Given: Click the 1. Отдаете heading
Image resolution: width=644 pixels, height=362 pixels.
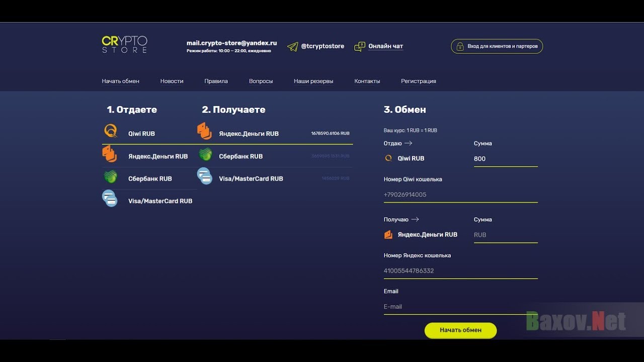Looking at the screenshot, I should pyautogui.click(x=132, y=110).
